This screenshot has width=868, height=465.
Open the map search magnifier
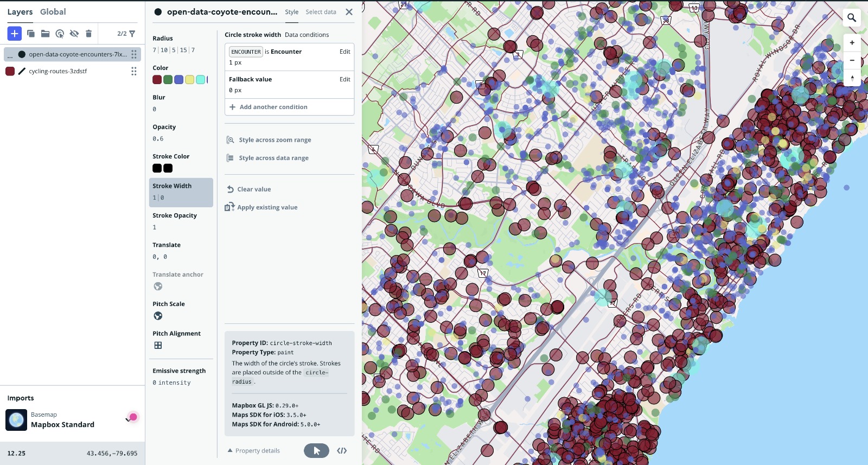(x=852, y=18)
